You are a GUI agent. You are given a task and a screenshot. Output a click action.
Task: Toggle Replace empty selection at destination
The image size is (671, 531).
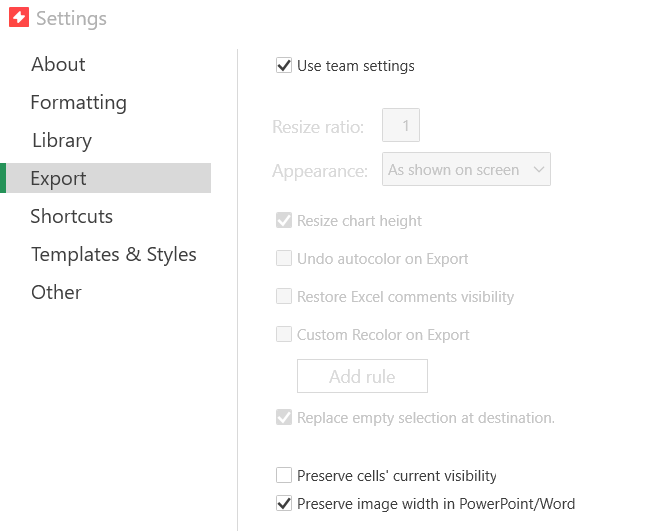[284, 417]
